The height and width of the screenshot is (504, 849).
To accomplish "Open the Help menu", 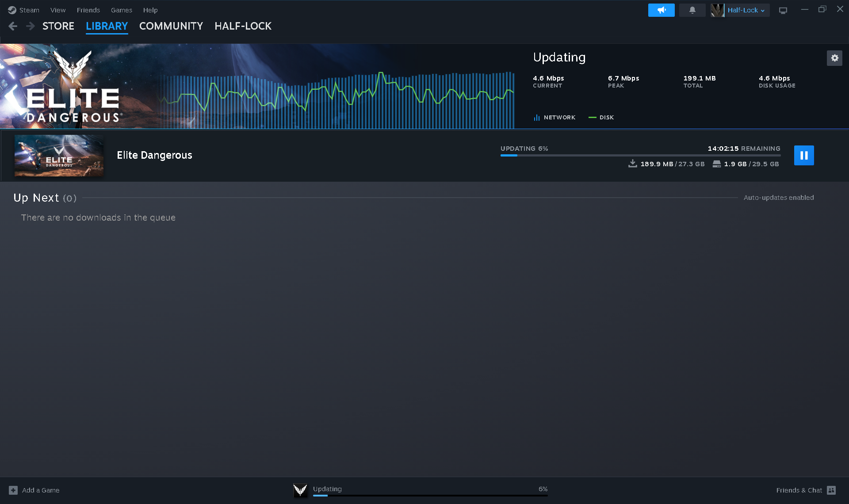I will (x=150, y=10).
